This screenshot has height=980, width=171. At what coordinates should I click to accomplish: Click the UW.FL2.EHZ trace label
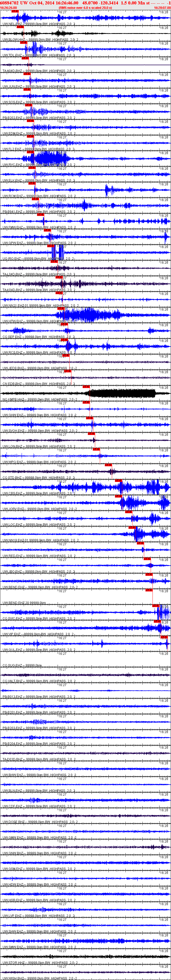pos(38,149)
